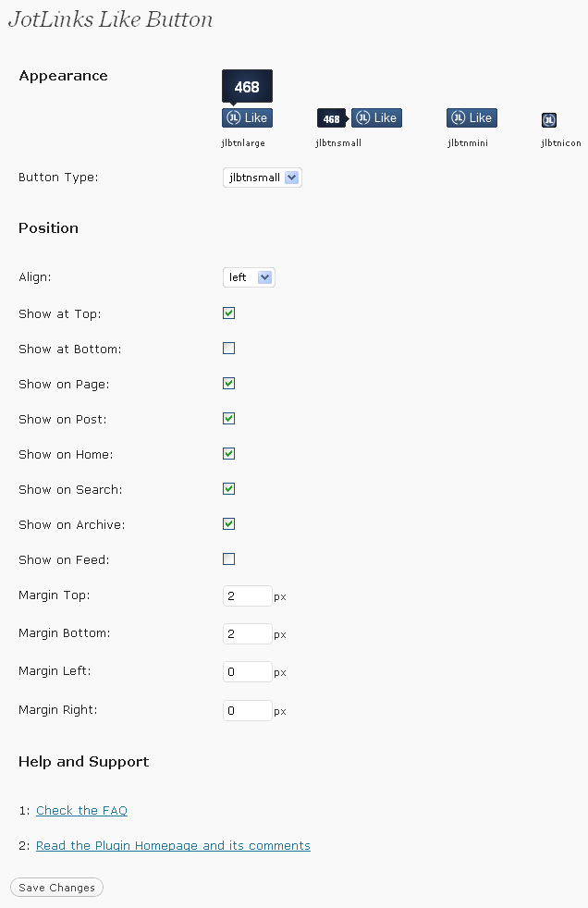The image size is (588, 908).
Task: Click the jlbtnicon JL icon preview
Action: tap(548, 120)
